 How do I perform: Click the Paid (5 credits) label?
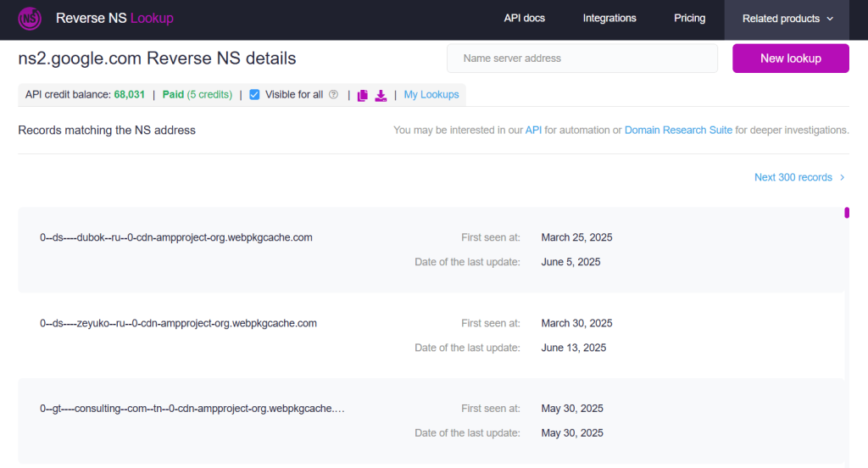tap(197, 95)
